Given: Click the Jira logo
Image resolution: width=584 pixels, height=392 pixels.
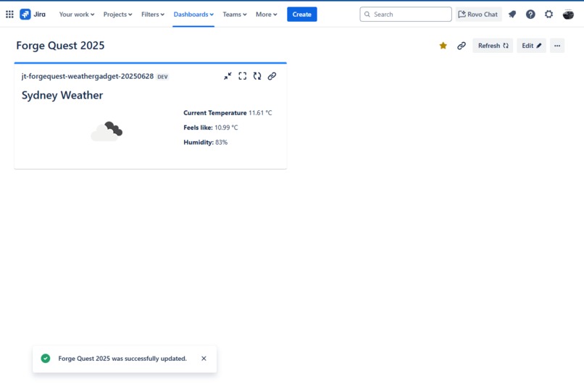Looking at the screenshot, I should click(x=33, y=14).
